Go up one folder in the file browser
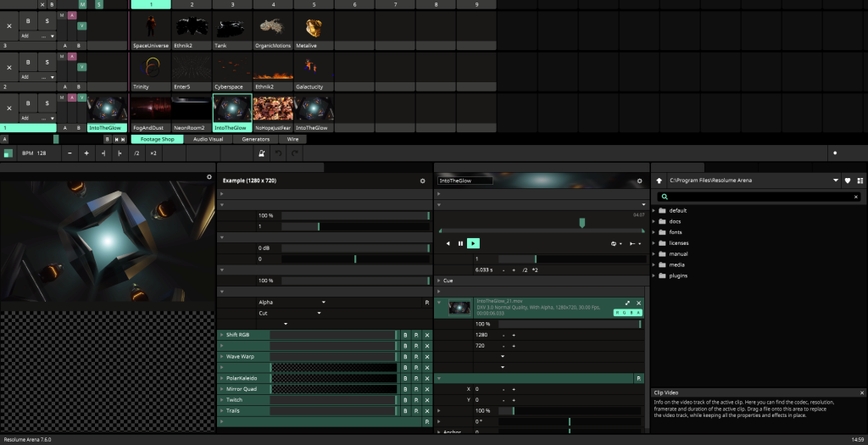Viewport: 868px width, 445px height. click(x=659, y=181)
